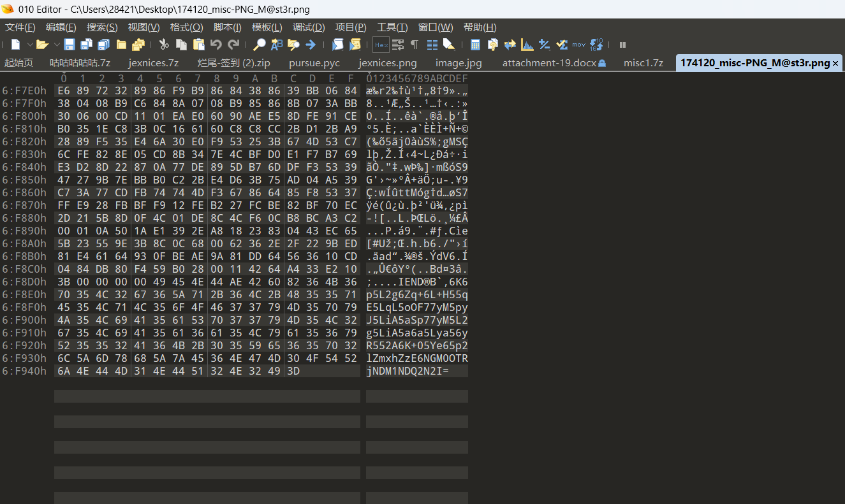Screen dimensions: 845x504
Task: Open the 文件(F) menu
Action: pyautogui.click(x=20, y=27)
